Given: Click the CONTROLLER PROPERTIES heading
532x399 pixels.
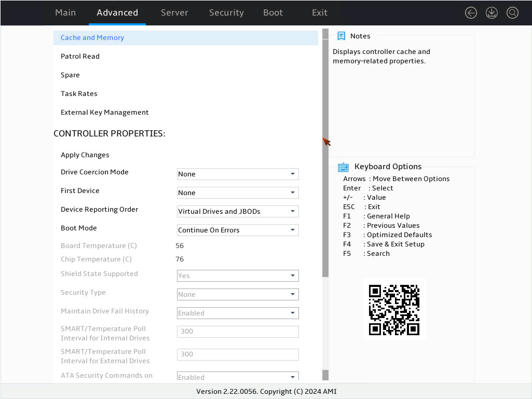Looking at the screenshot, I should [x=109, y=134].
